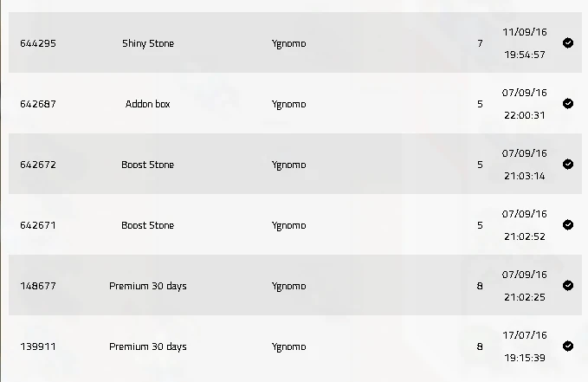Click order ID 139911
This screenshot has height=382, width=588.
(x=38, y=346)
